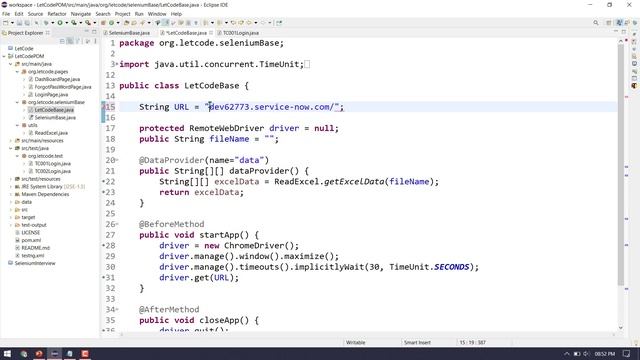The height and width of the screenshot is (360, 640).
Task: Toggle Mark Occurrences in toolbar
Action: pyautogui.click(x=166, y=23)
